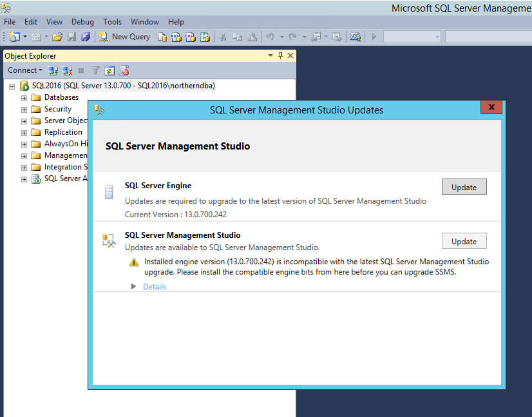The width and height of the screenshot is (532, 417).
Task: Click the Activity Monitor toolbar icon
Action: click(x=356, y=37)
